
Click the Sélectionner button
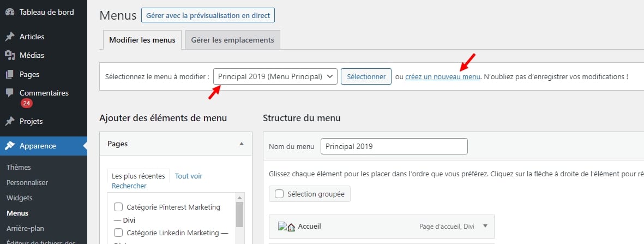pos(366,76)
